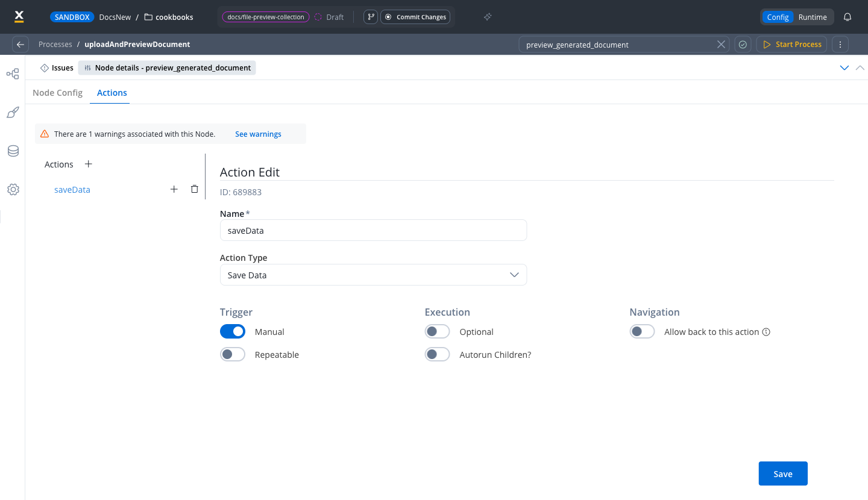Viewport: 868px width, 500px height.
Task: Open the process designer sidebar icon
Action: coord(13,74)
